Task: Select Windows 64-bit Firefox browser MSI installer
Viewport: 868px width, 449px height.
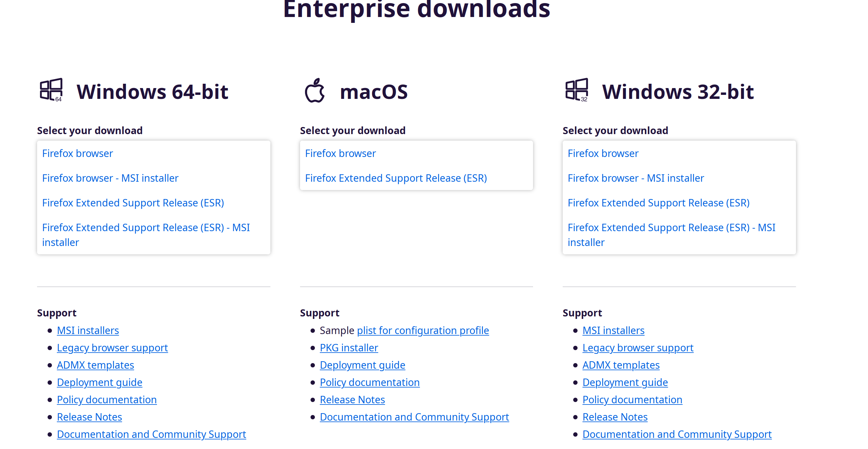Action: pyautogui.click(x=110, y=178)
